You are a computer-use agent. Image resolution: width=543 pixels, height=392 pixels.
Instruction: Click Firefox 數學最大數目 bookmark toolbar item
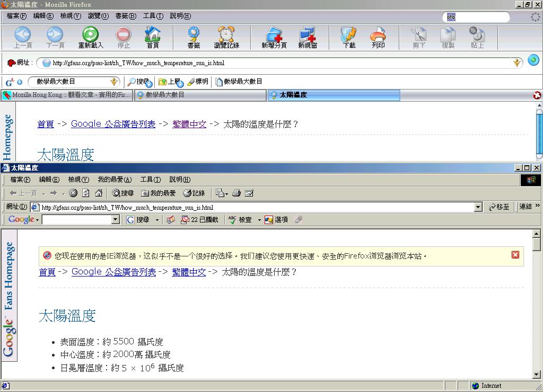[239, 82]
